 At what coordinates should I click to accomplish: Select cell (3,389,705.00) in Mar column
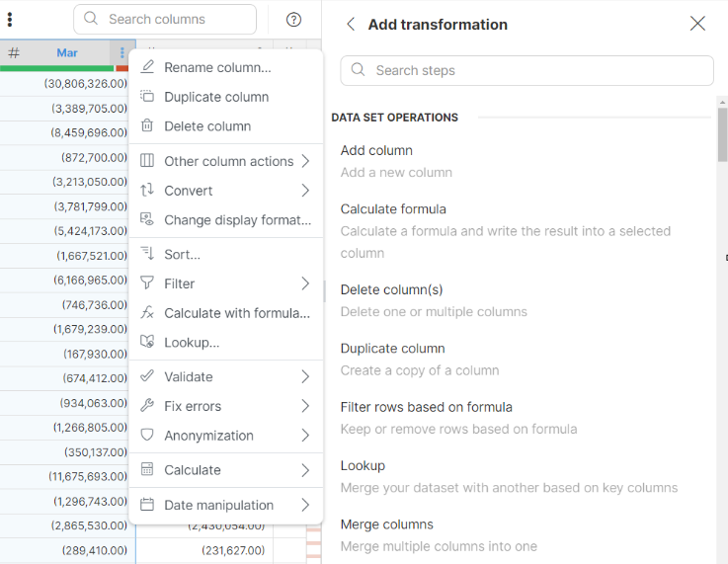click(x=89, y=109)
